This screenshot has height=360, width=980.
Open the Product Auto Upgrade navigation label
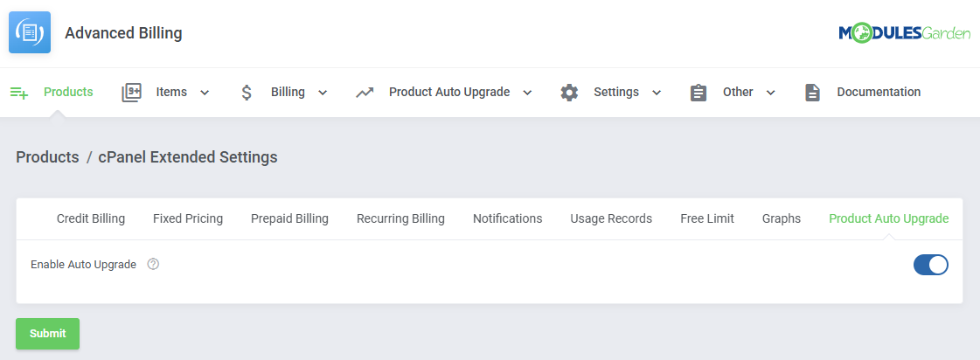(449, 92)
